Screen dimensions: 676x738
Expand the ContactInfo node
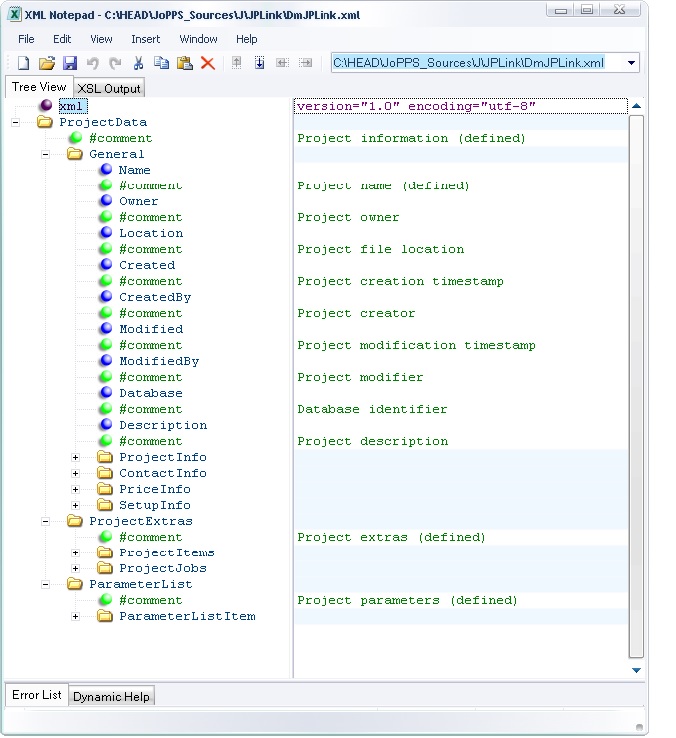(75, 473)
